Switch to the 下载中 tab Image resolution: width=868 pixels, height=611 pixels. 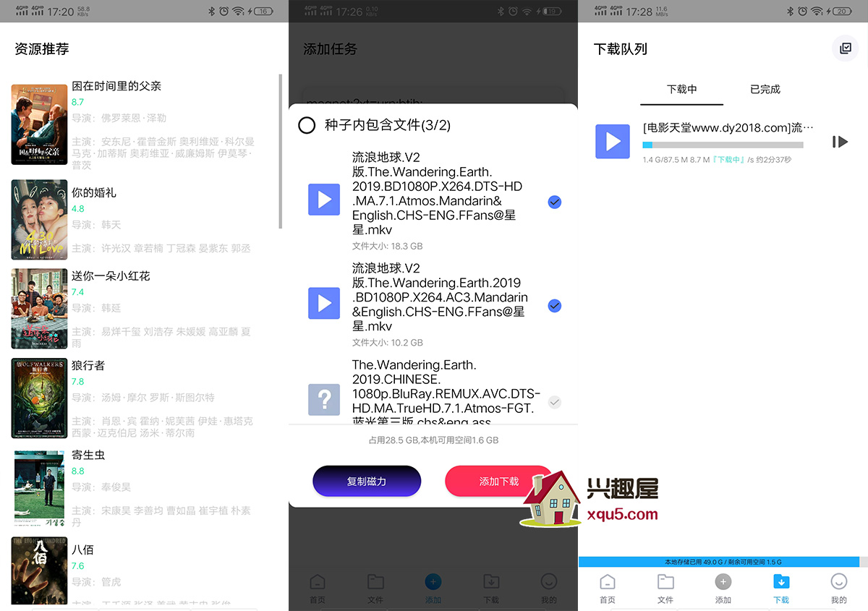point(681,90)
